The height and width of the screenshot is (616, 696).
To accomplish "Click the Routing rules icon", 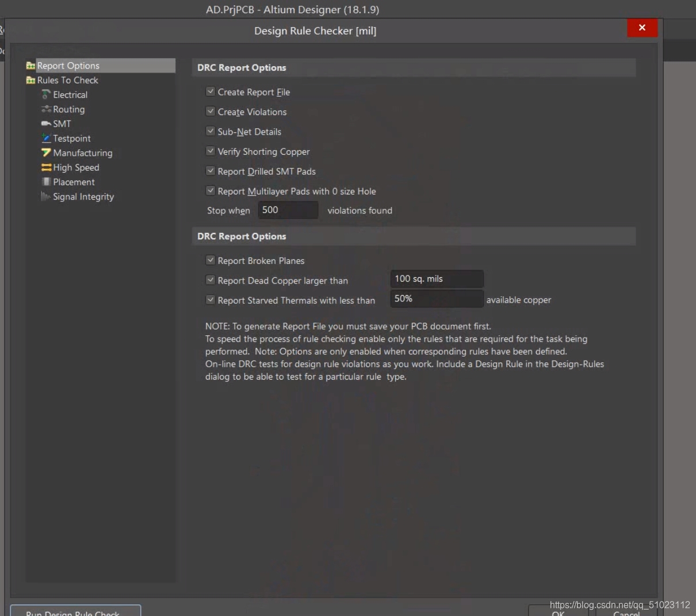I will [46, 109].
